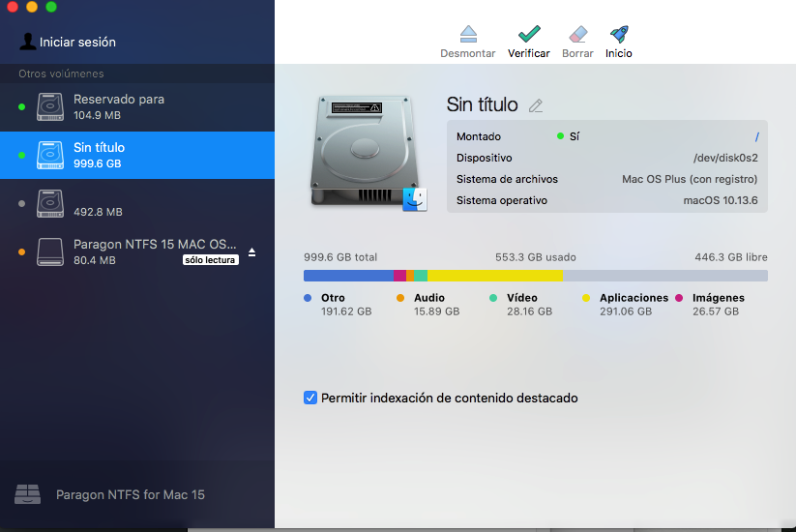Click the Otros volúmenes section header
The height and width of the screenshot is (532, 796).
tap(61, 74)
